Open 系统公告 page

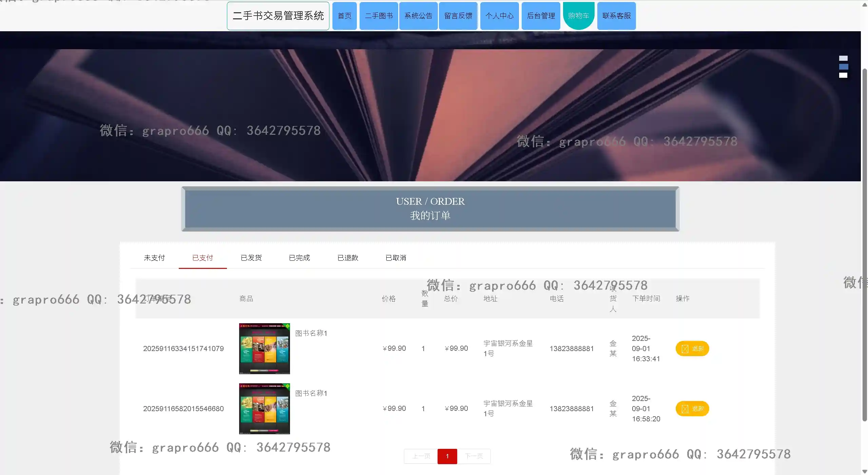pyautogui.click(x=418, y=16)
